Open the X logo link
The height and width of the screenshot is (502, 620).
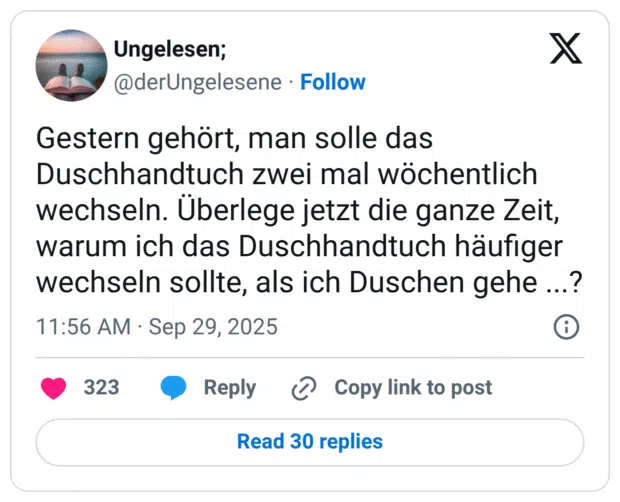tap(566, 47)
